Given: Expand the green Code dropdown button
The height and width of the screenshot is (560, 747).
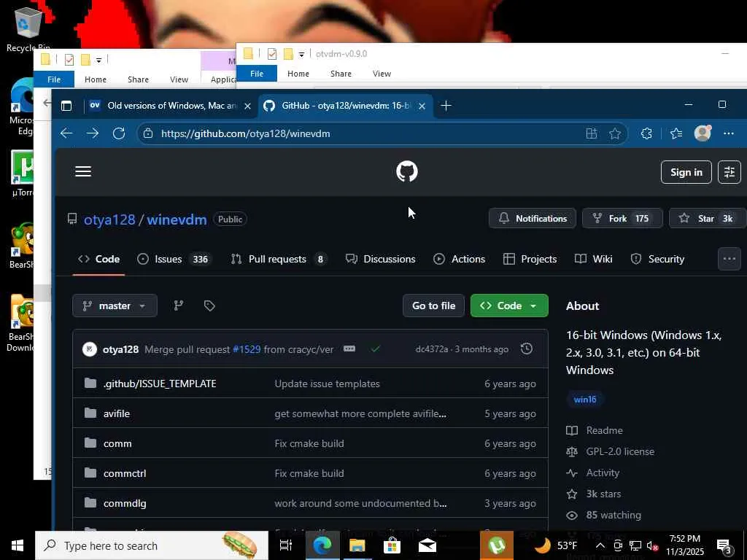Looking at the screenshot, I should point(509,306).
